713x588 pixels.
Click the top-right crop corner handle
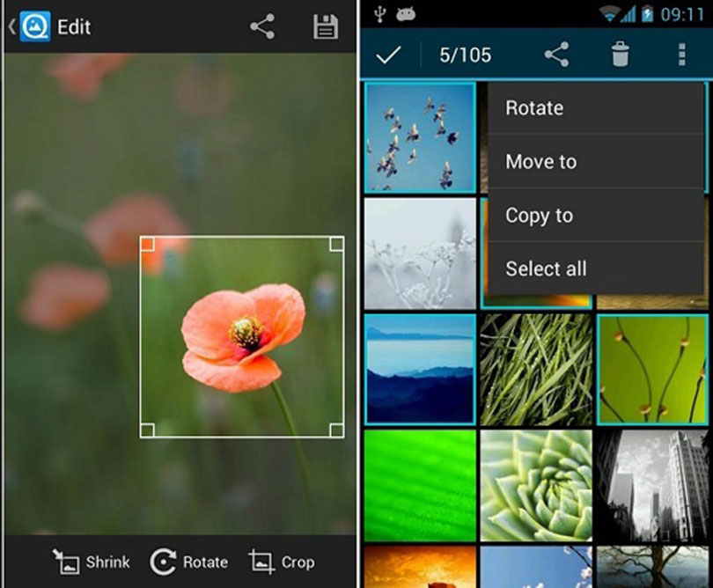pyautogui.click(x=336, y=244)
